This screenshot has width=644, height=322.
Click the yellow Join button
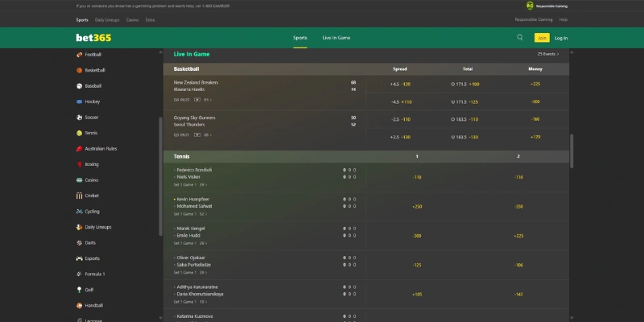542,38
